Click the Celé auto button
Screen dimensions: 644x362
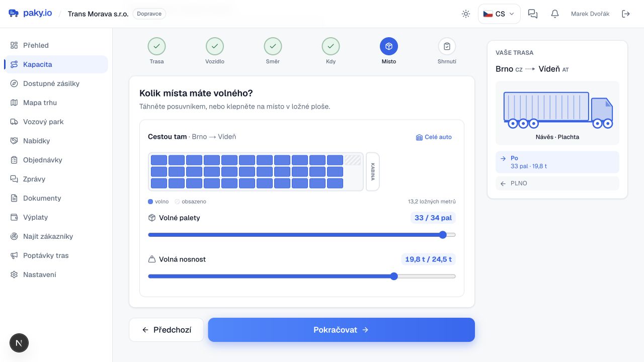(x=434, y=137)
